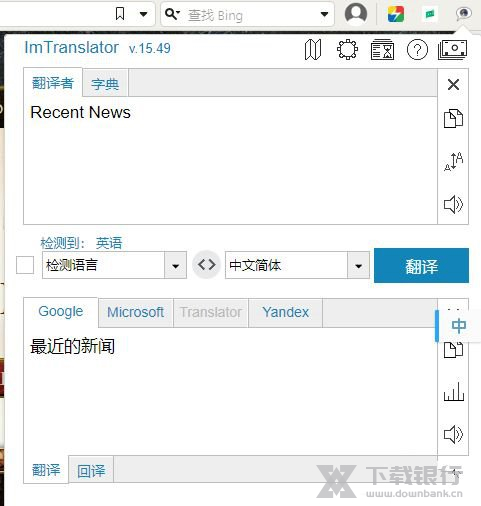Screen dimensions: 481x506
Task: Open the 中文简体 target language dropdown
Action: click(297, 265)
